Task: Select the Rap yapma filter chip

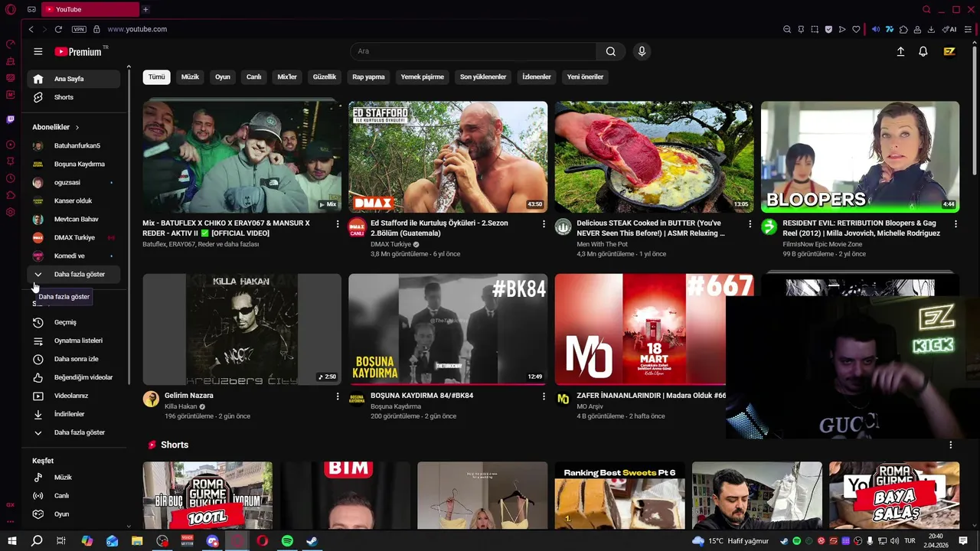Action: [x=368, y=77]
